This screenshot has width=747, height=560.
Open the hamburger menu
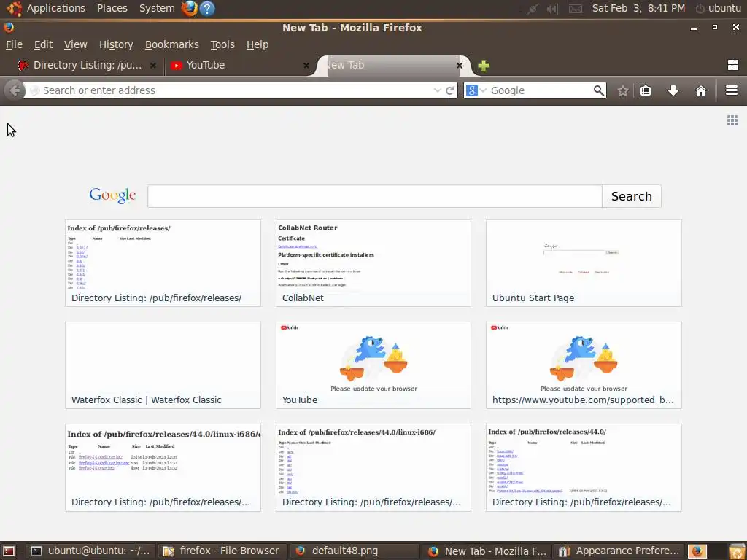pyautogui.click(x=732, y=90)
